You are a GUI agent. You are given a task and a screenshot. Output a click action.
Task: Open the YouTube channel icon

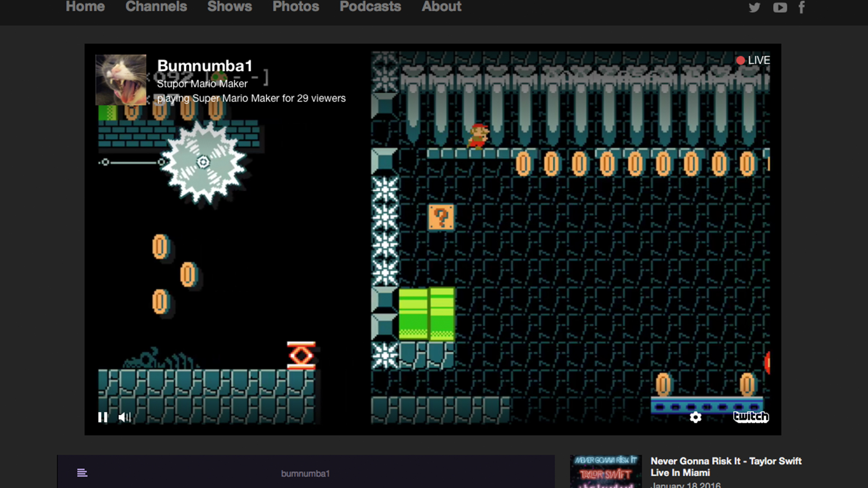coord(780,7)
